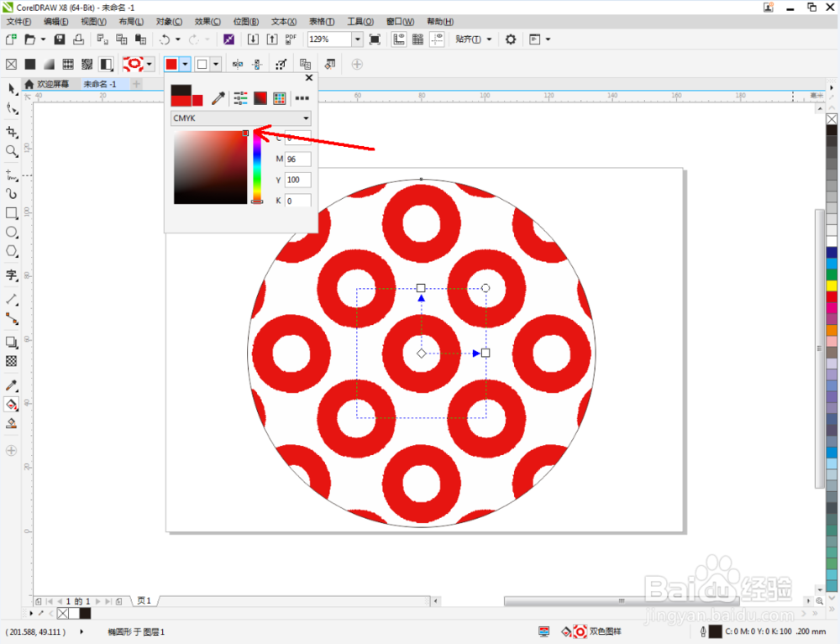The image size is (840, 644).
Task: Toggle show rulers button
Action: coord(398,39)
